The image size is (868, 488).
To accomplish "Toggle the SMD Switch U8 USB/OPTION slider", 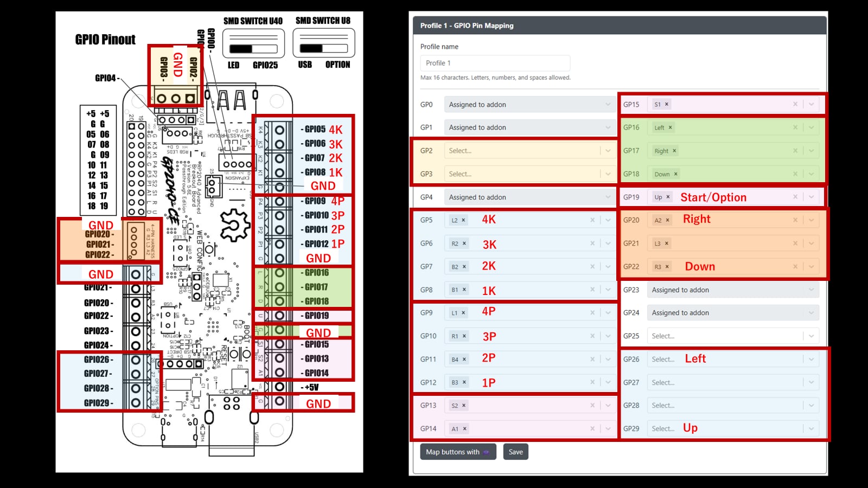I will pyautogui.click(x=323, y=48).
